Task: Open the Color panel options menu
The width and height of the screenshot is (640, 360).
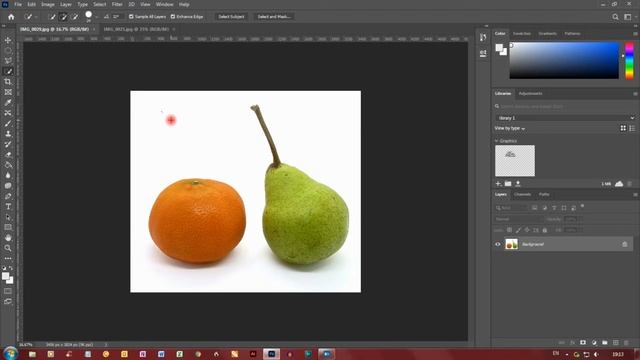Action: [x=635, y=34]
